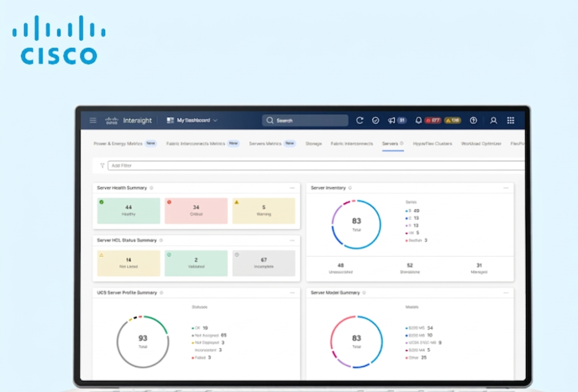The height and width of the screenshot is (392, 578).
Task: Switch to Storage tab
Action: tap(313, 144)
